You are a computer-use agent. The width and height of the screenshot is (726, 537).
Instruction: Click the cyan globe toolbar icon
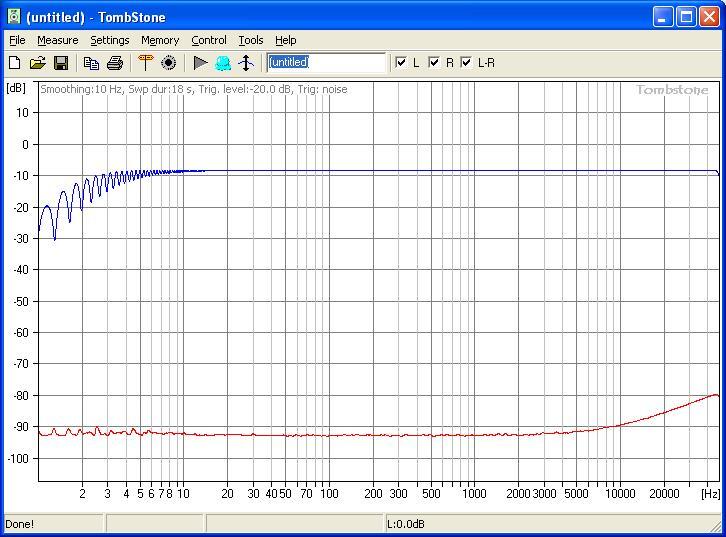pos(223,63)
